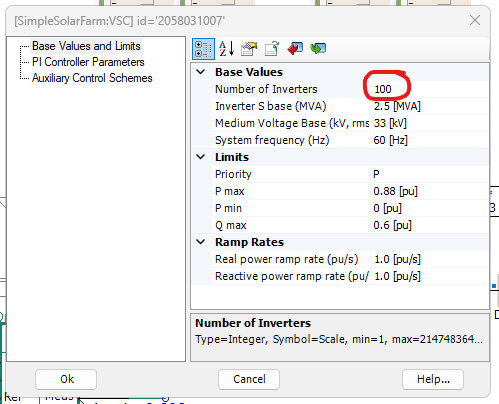499x404 pixels.
Task: Edit P min value 0 [pu]
Action: (429, 208)
